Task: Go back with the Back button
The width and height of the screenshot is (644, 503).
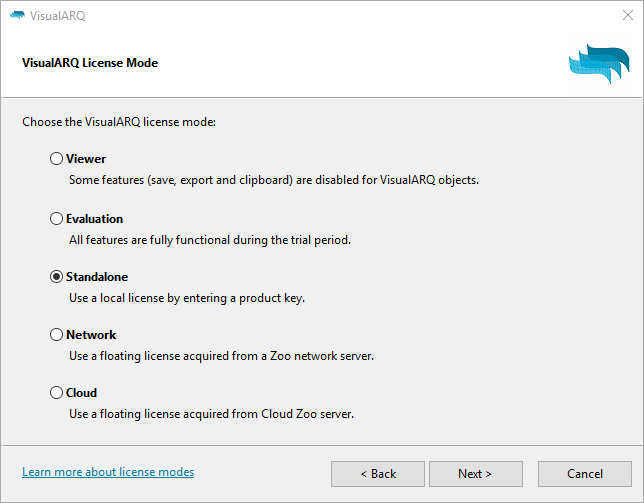Action: click(x=378, y=474)
